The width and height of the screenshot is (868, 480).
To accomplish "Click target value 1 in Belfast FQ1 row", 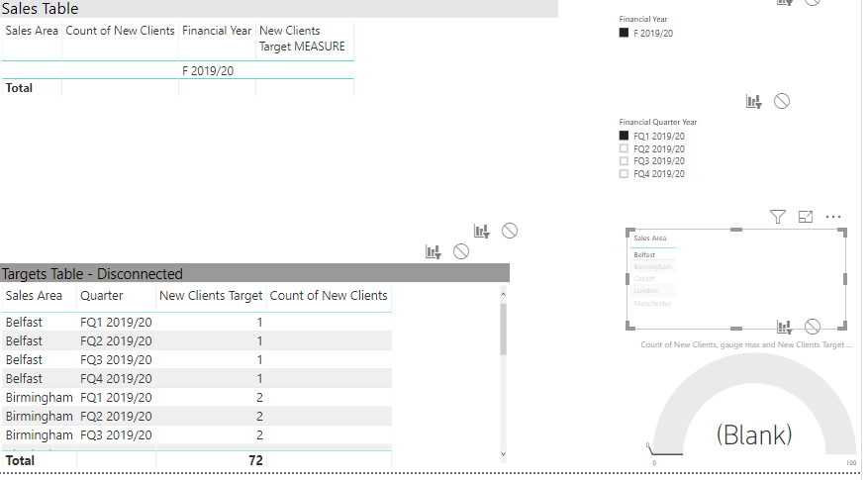I will (x=259, y=323).
